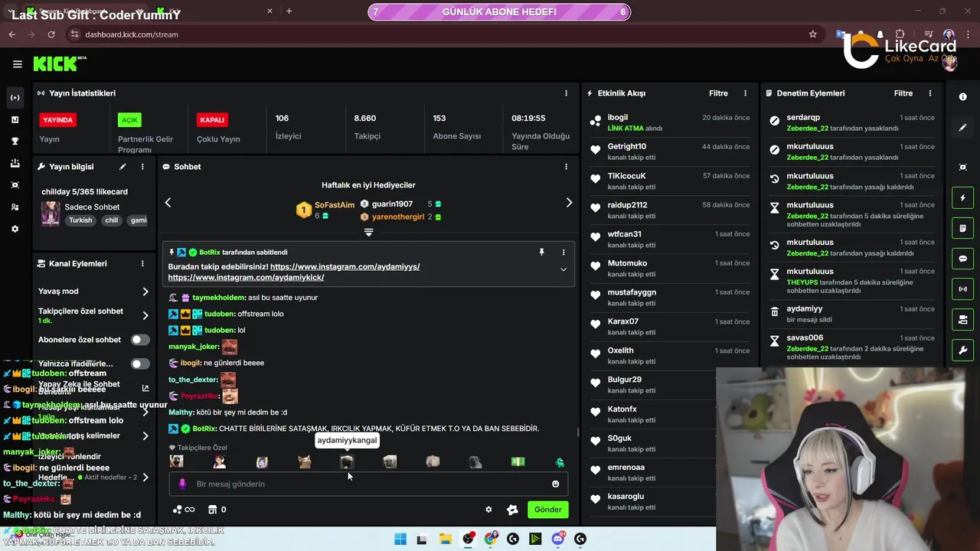Viewport: 980px width, 551px height.
Task: Open the analytics chart icon in left sidebar
Action: 15,119
